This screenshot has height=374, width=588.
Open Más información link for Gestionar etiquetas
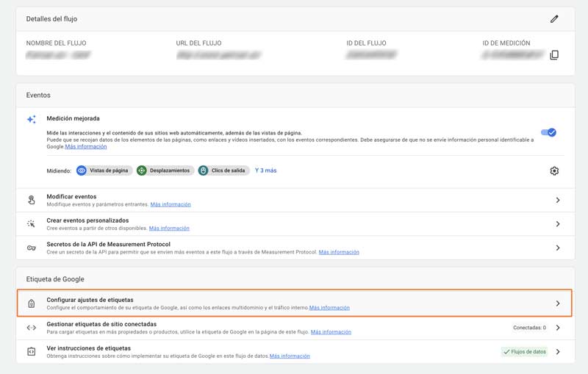tap(331, 332)
